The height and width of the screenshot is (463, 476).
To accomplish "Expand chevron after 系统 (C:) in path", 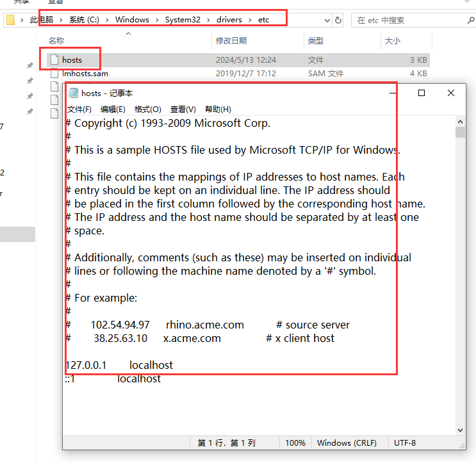I will click(107, 20).
